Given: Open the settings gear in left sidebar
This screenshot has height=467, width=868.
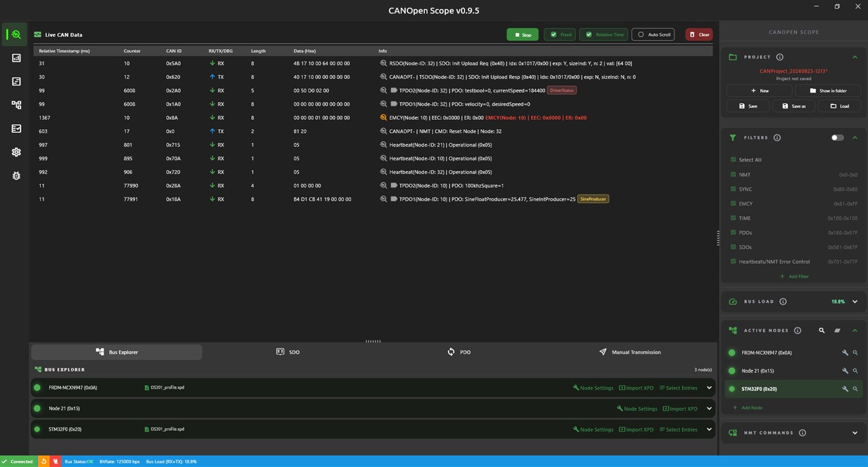Looking at the screenshot, I should coord(16,152).
